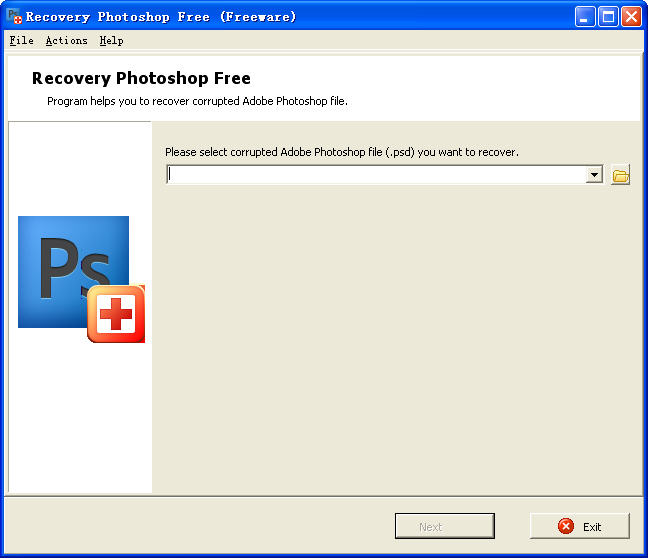Viewport: 648px width, 558px height.
Task: Click the 'Recovery Photoshop Free' header title
Action: (141, 78)
